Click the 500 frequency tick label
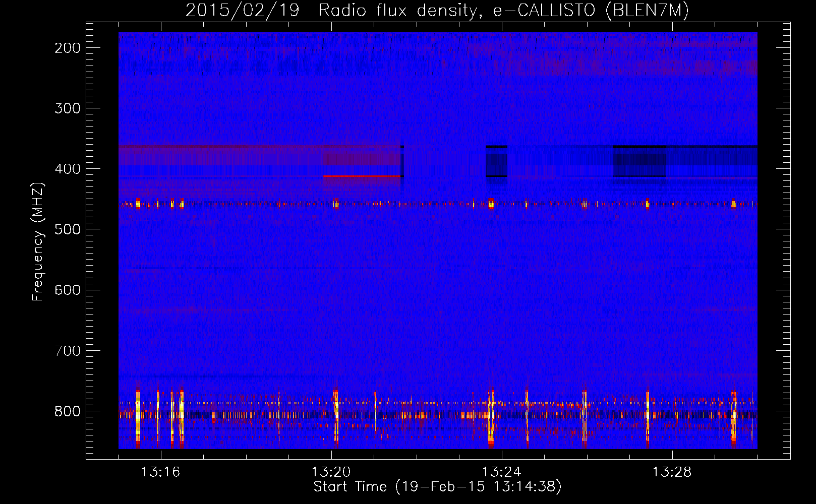This screenshot has height=504, width=816. 68,229
